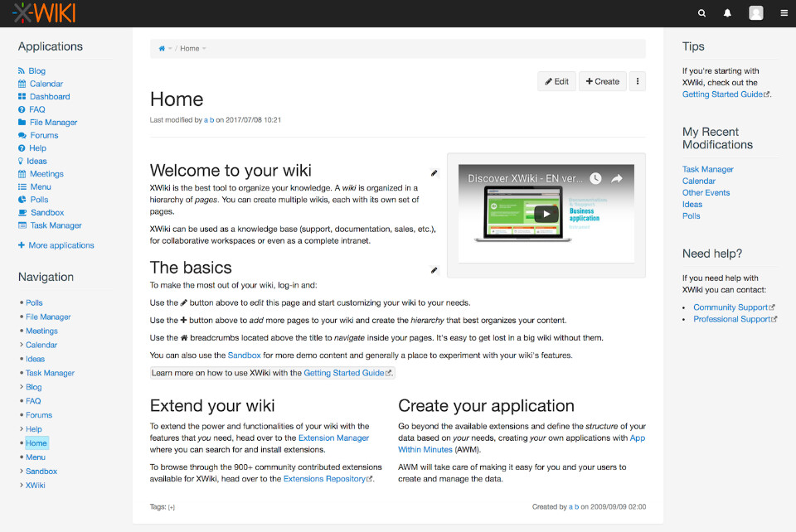
Task: Click the Create button
Action: pyautogui.click(x=603, y=81)
